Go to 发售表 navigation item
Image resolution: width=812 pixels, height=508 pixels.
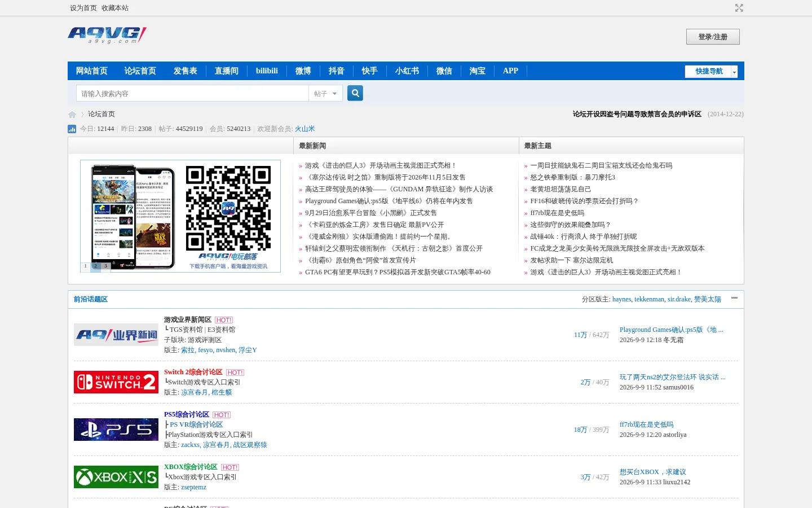tap(186, 71)
